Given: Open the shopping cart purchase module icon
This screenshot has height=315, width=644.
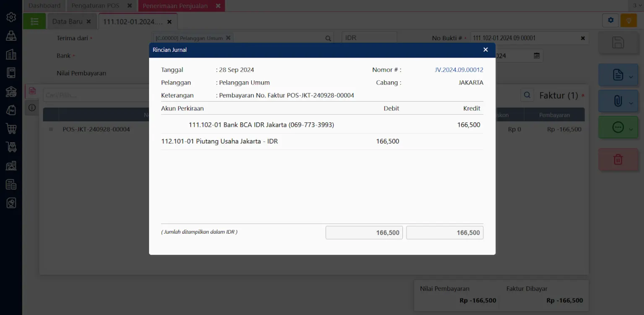Looking at the screenshot, I should 11,128.
